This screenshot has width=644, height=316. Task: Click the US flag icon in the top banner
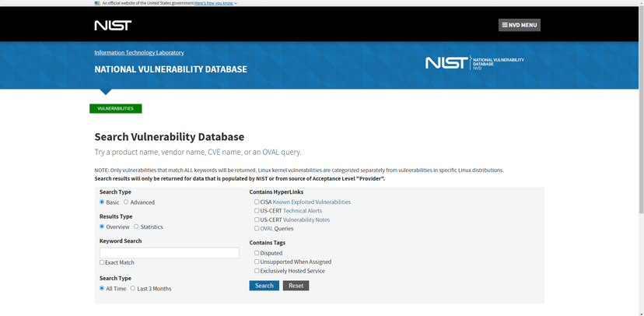point(97,3)
